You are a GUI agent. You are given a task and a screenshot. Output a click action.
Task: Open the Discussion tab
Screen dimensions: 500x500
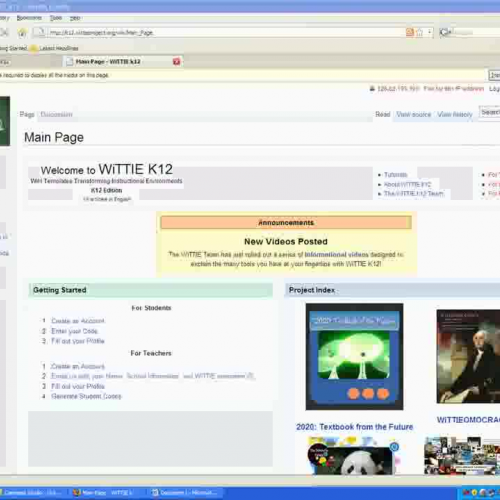click(x=56, y=114)
